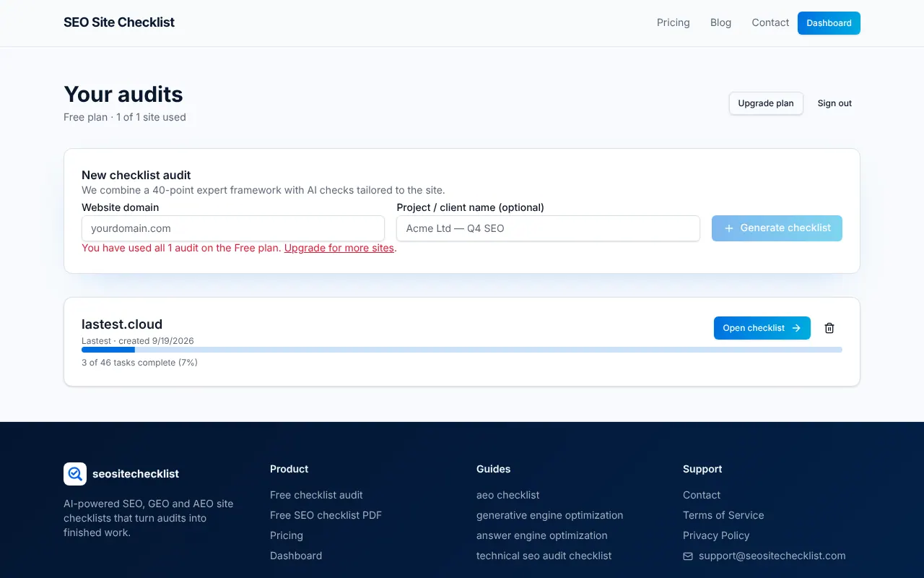Open technical seo audit checklist guide

[x=544, y=556]
